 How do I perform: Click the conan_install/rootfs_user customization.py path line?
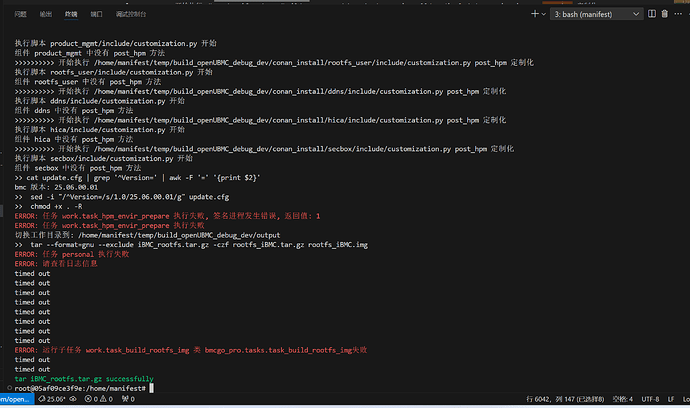click(274, 62)
